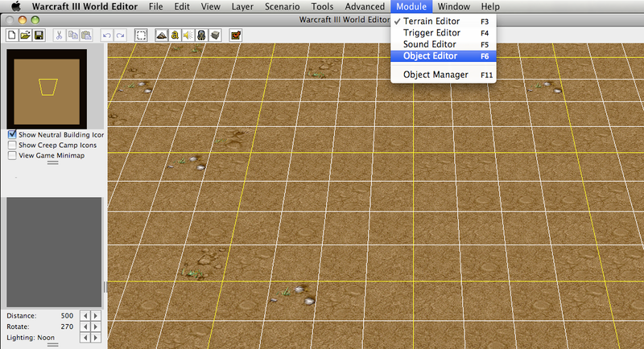
Task: Open the File menu
Action: 155,6
